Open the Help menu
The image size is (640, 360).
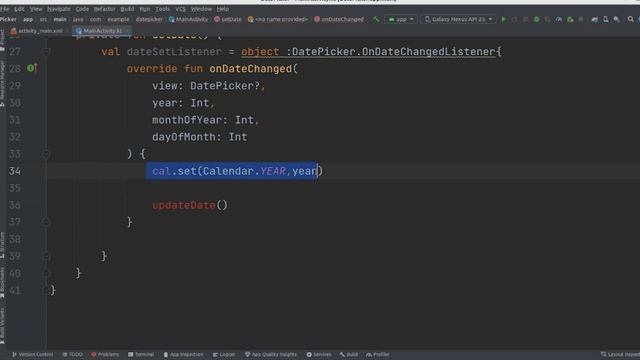point(222,9)
